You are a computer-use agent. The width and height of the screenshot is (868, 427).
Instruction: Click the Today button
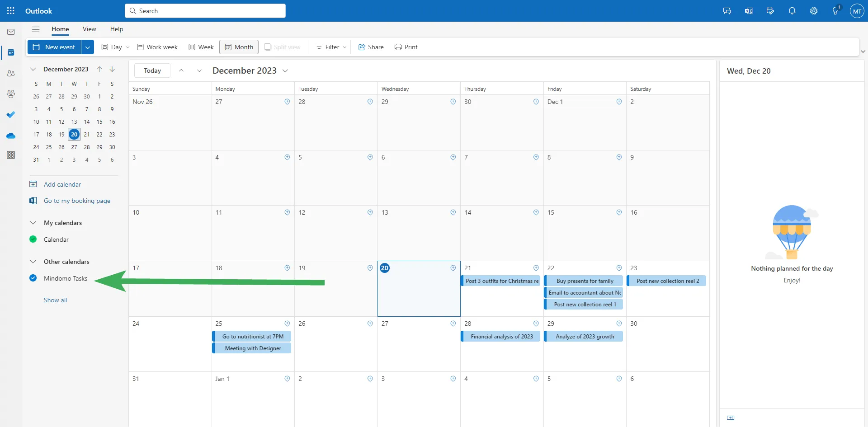[x=152, y=71]
